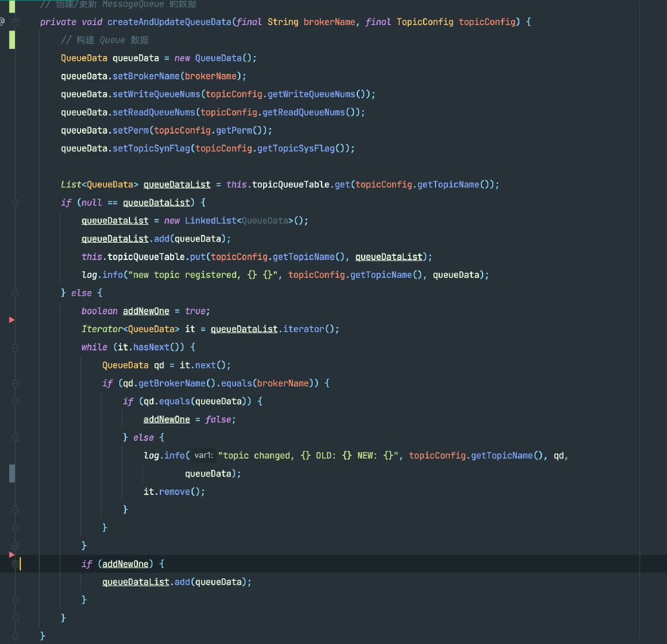Click the 'private' keyword in the method signature

click(58, 22)
